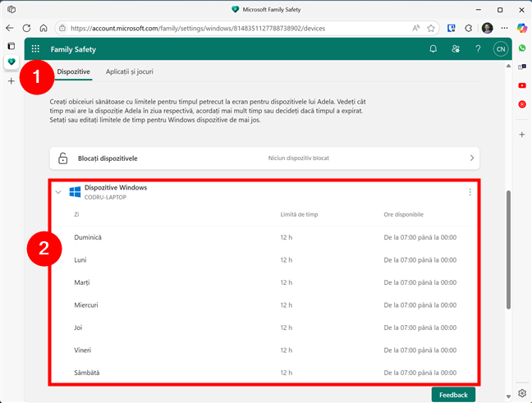Open the Blocați dispozitivele card
This screenshot has height=403, width=532.
pos(264,158)
